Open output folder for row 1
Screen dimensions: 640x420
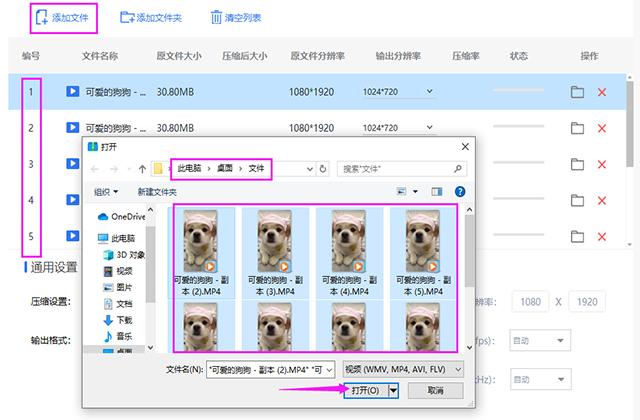tap(577, 92)
